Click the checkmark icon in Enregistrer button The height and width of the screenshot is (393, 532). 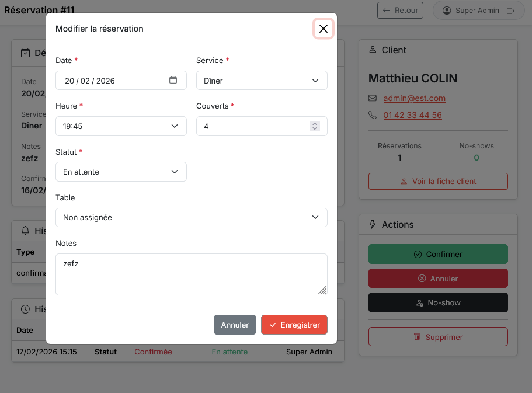point(273,325)
